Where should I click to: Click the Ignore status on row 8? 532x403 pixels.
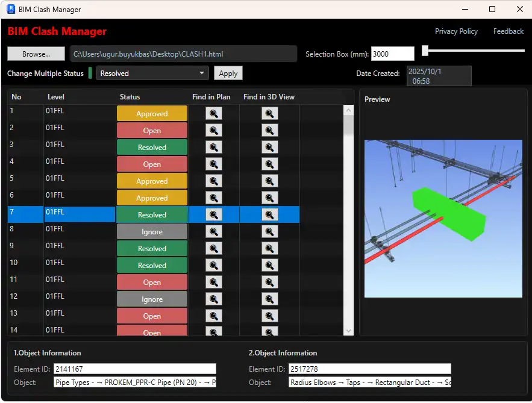[152, 231]
